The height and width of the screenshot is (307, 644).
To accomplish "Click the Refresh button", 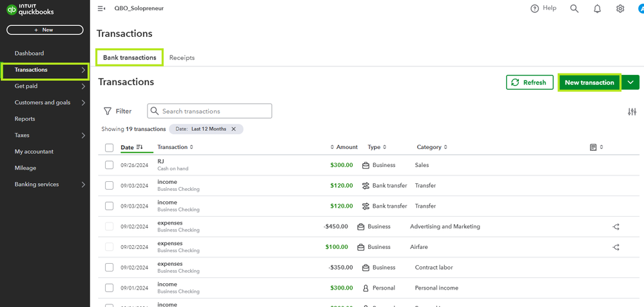I will click(x=529, y=83).
